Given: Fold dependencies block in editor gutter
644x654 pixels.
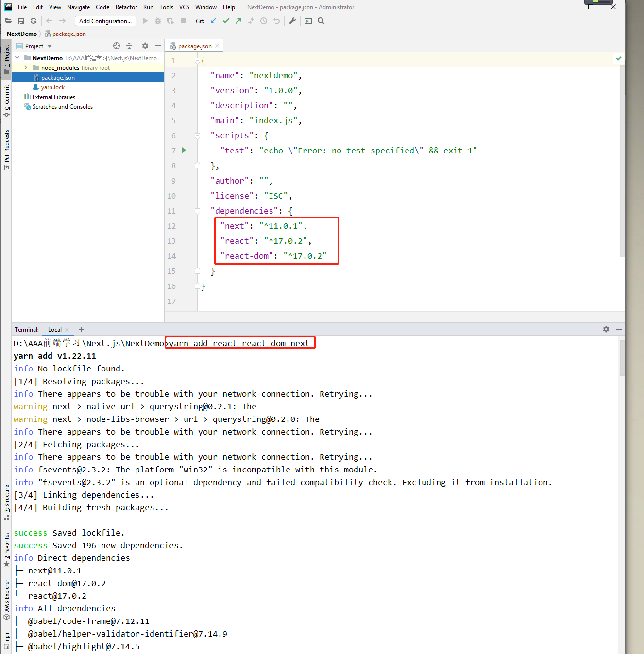Looking at the screenshot, I should [197, 211].
